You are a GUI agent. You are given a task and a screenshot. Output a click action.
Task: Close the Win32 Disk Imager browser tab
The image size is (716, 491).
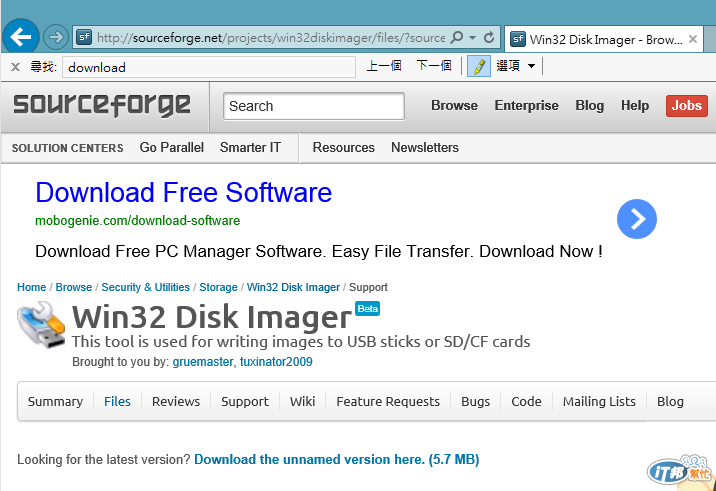coord(693,39)
